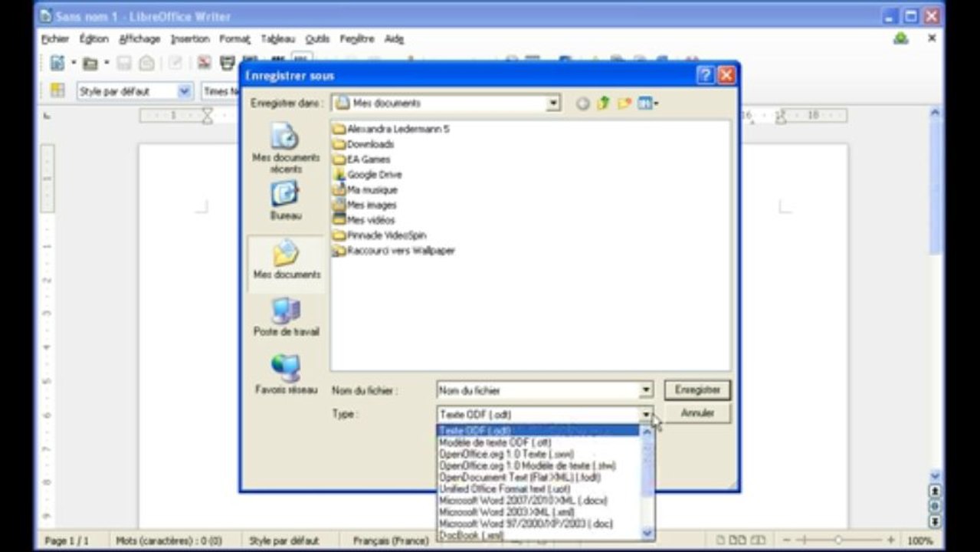Open the Outils menu
Image resolution: width=980 pixels, height=552 pixels.
(x=317, y=38)
